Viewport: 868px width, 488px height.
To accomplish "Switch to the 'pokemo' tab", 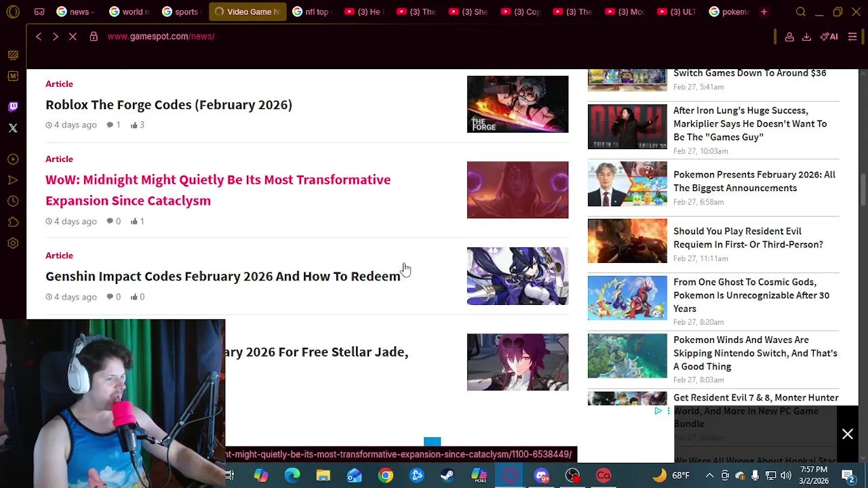I will 729,12.
